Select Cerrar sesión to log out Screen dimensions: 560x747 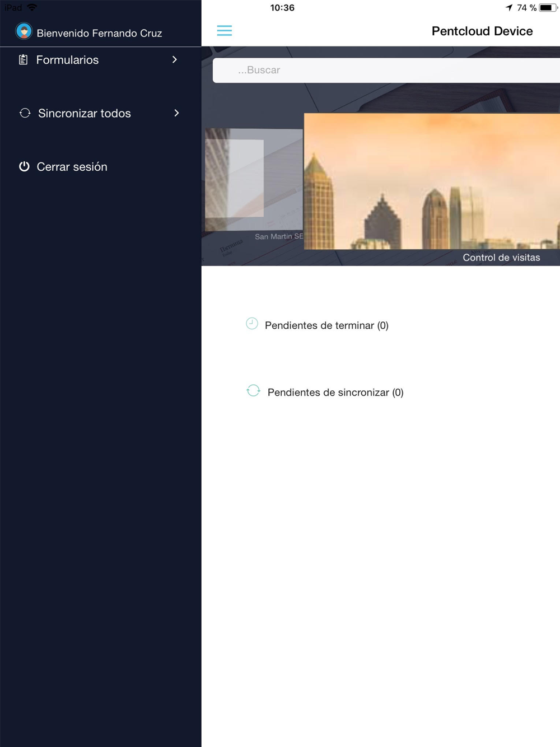[101, 167]
